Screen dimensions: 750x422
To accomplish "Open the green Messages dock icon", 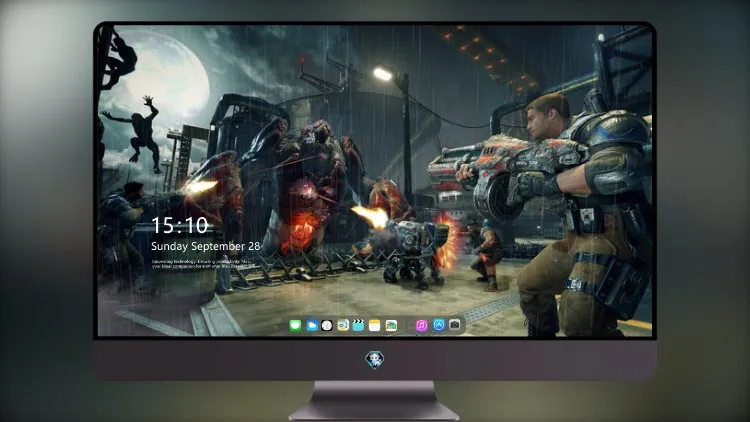I will click(x=295, y=325).
